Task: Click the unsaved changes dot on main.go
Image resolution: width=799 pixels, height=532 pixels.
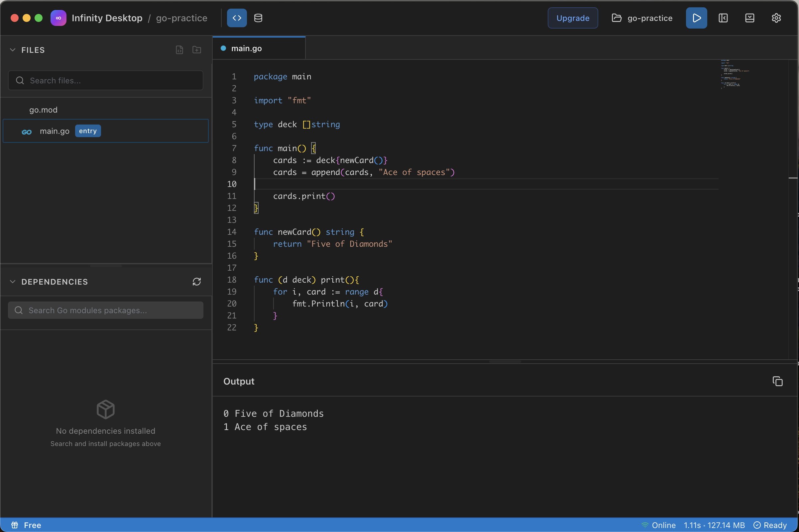Action: point(223,48)
